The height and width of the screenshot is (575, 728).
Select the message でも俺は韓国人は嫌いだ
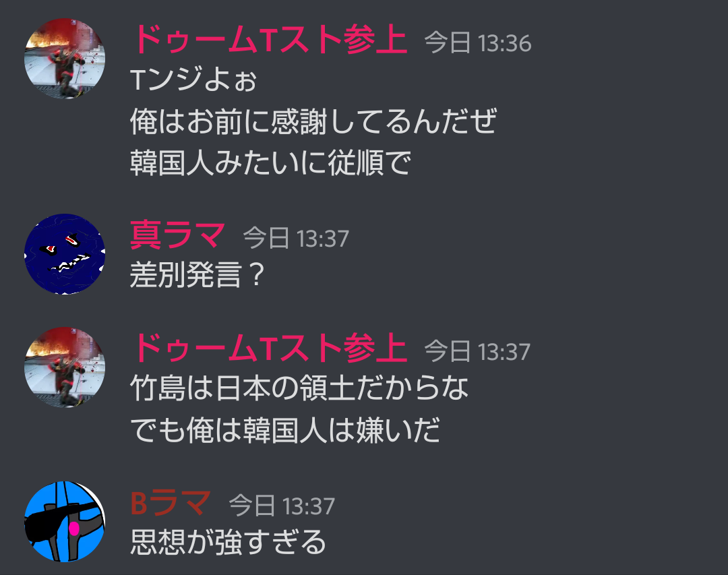285,430
